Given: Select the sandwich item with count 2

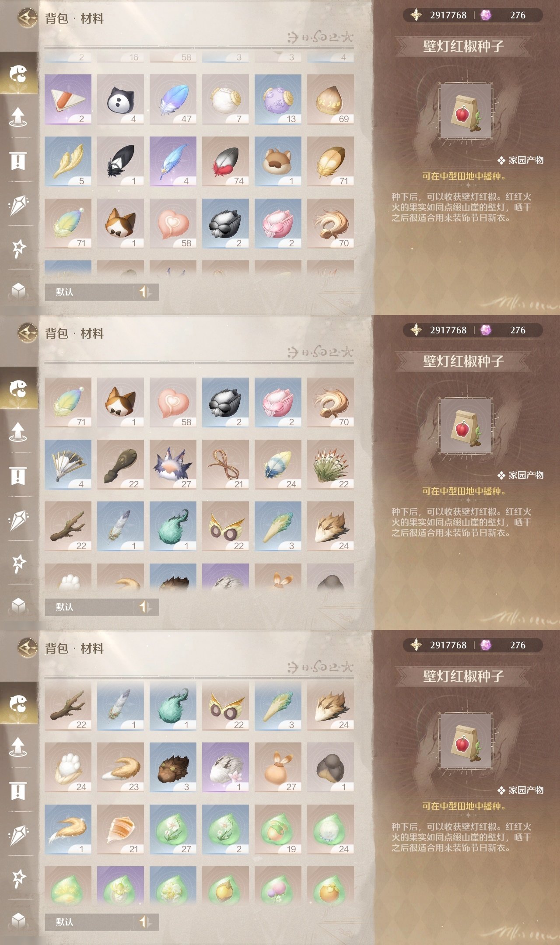Looking at the screenshot, I should point(68,99).
